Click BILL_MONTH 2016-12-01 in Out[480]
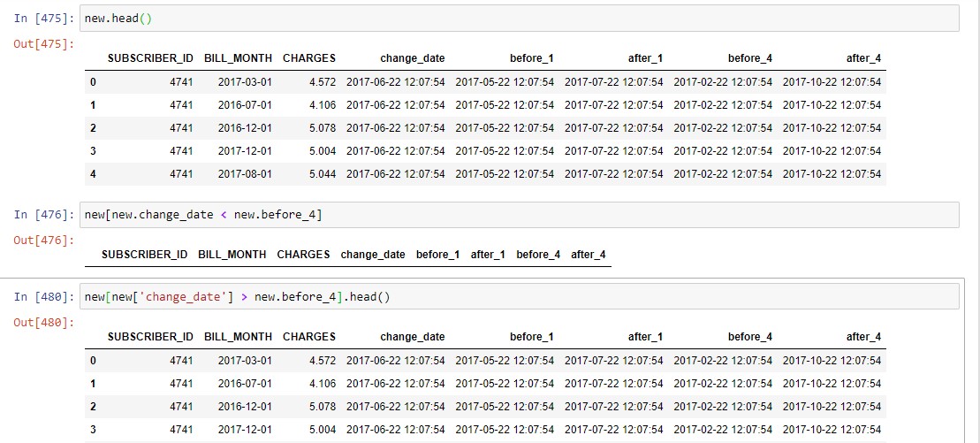980x443 pixels. click(x=245, y=407)
